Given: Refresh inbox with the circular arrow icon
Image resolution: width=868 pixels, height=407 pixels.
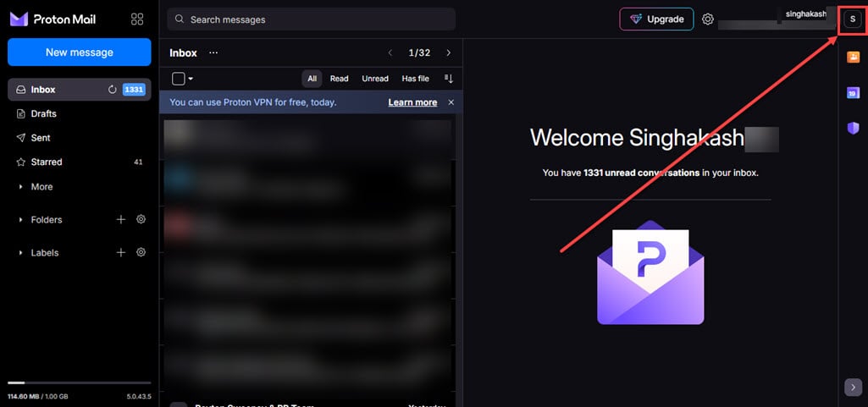Looking at the screenshot, I should (x=113, y=90).
